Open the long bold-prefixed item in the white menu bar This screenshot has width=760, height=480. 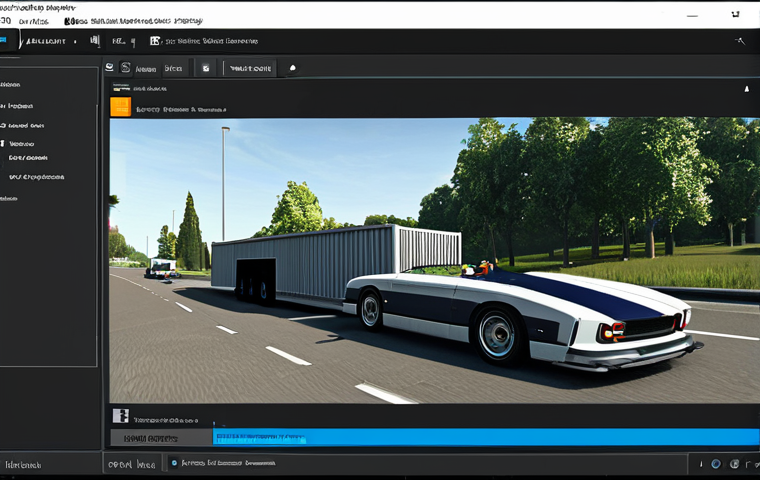(133, 21)
